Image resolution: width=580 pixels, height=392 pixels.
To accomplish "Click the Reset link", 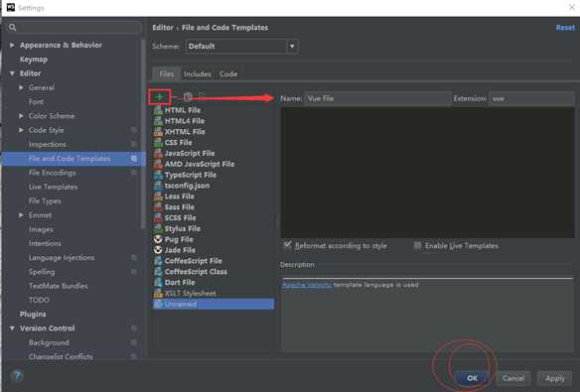I will coord(565,28).
